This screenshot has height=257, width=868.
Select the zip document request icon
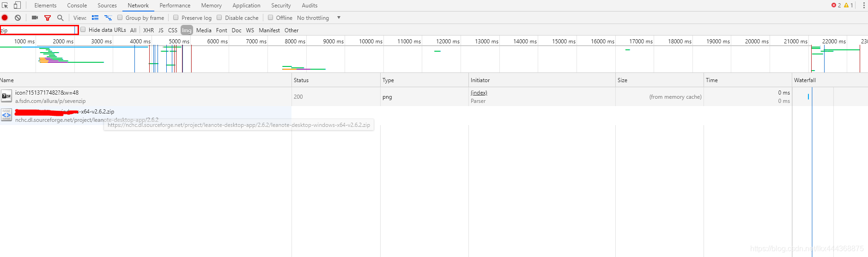pos(6,115)
